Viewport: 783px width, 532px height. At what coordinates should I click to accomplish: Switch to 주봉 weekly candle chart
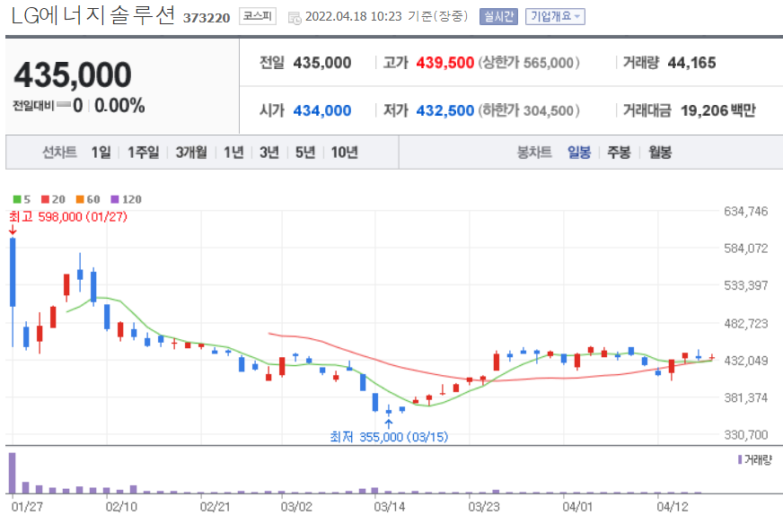point(619,152)
